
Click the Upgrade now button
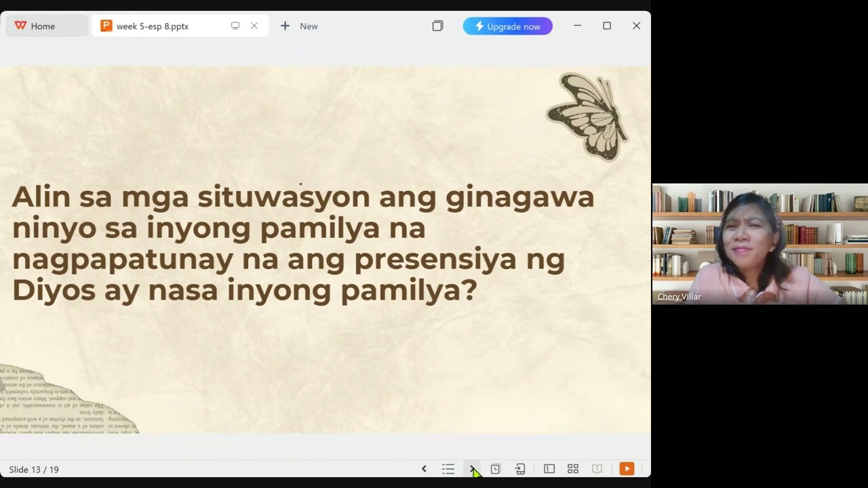[x=508, y=26]
